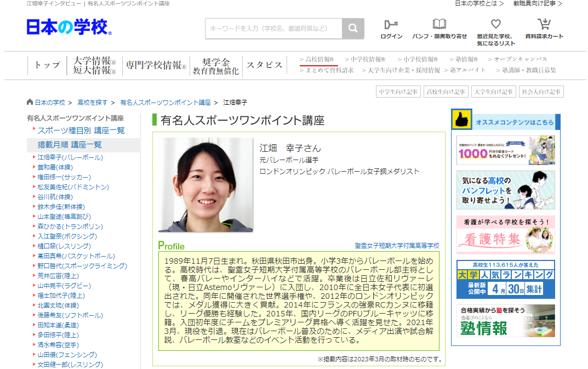Viewport: 588px width, 369px height.
Task: Open 谷川航(体操) sidebar entry
Action: point(55,197)
